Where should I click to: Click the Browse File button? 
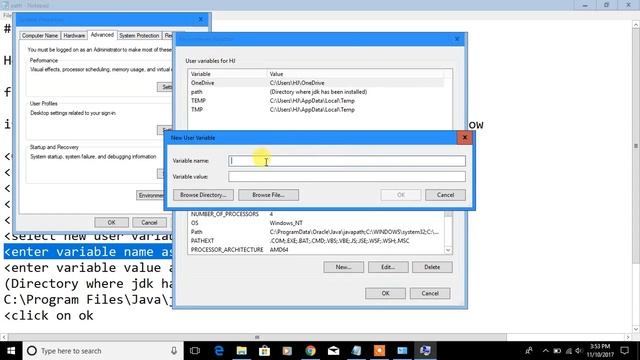pyautogui.click(x=268, y=195)
